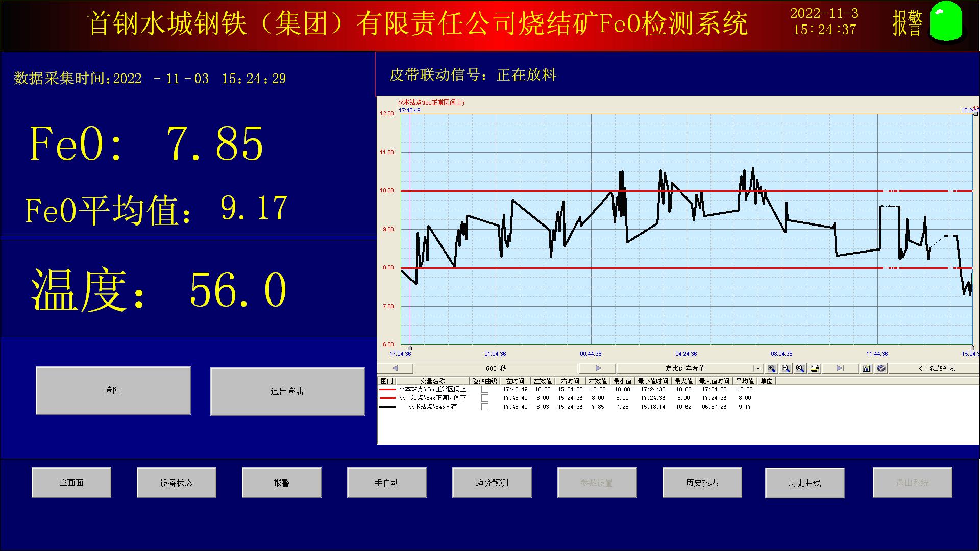This screenshot has width=980, height=551.
Task: Jump to latest data with skip-end icon
Action: point(841,368)
